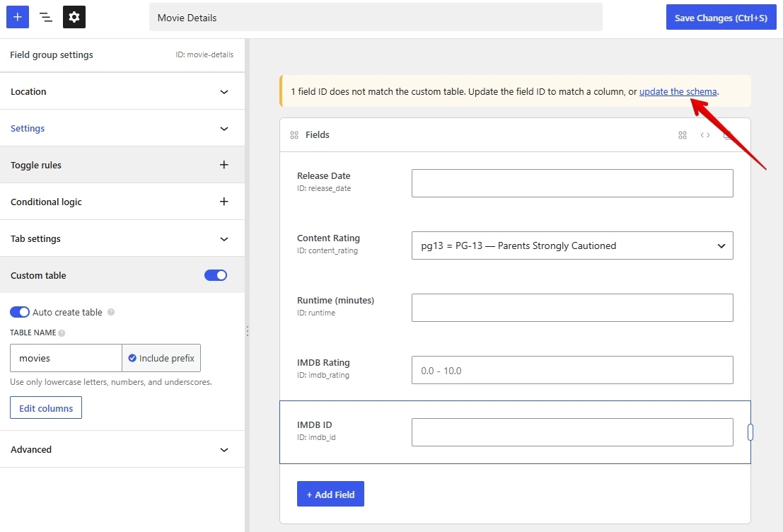The width and height of the screenshot is (783, 532).
Task: Click the Fields panel title
Action: tap(318, 135)
